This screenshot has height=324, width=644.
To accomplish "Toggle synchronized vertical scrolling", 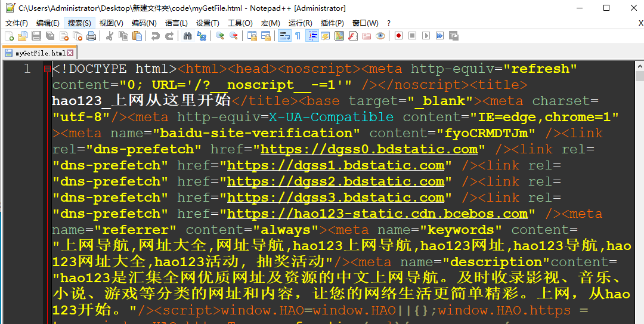I will click(x=252, y=36).
